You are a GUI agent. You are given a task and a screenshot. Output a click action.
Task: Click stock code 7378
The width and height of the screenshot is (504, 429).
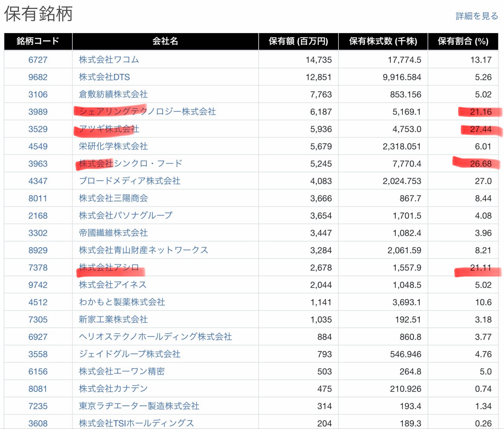click(x=38, y=268)
